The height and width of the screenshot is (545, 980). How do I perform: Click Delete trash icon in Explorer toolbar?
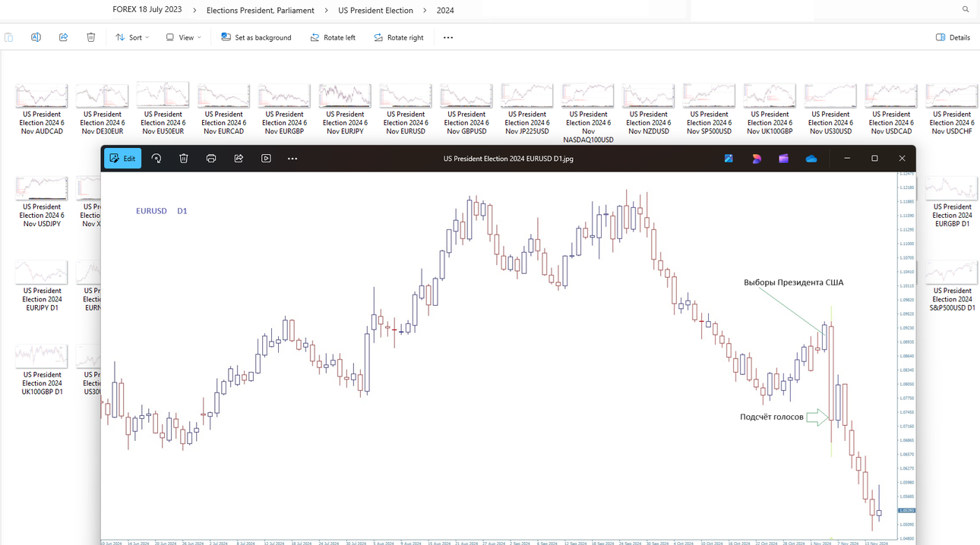[x=90, y=37]
